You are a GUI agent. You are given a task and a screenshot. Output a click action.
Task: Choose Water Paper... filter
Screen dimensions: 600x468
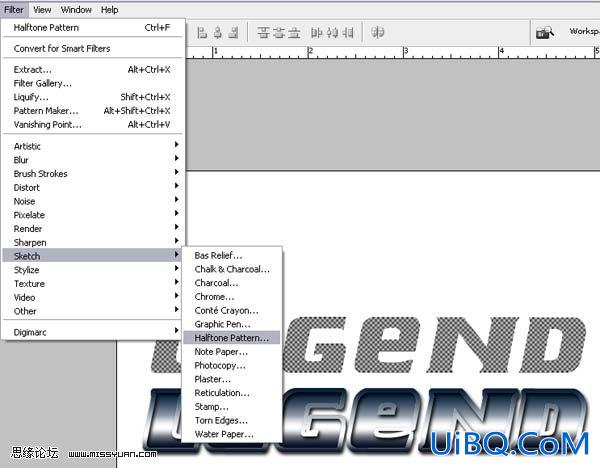[232, 434]
